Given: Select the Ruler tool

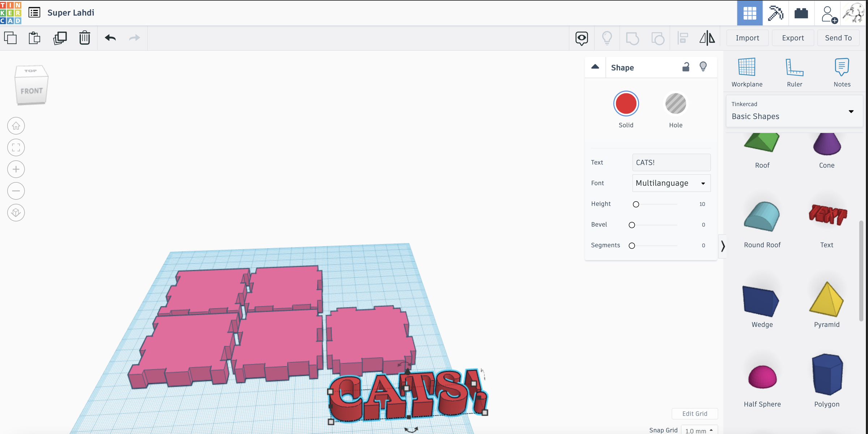Looking at the screenshot, I should click(795, 71).
